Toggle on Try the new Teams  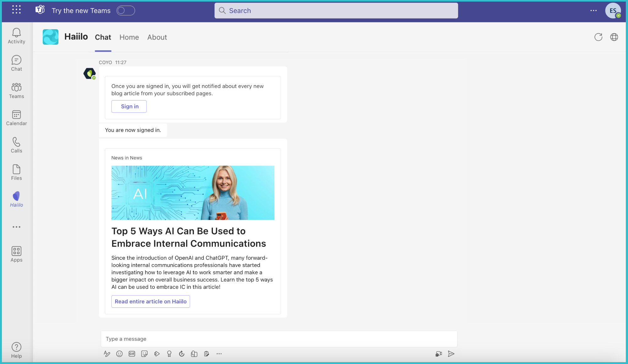click(125, 10)
